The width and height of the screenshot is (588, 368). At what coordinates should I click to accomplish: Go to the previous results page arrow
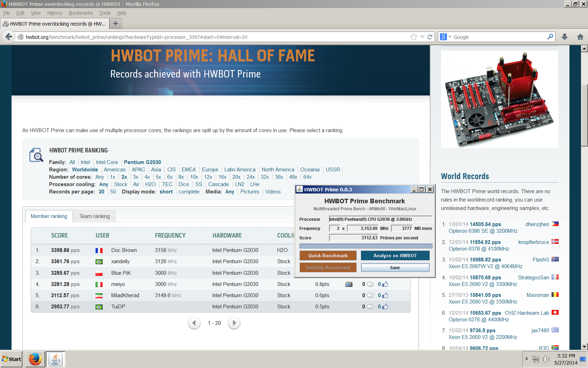tap(194, 323)
